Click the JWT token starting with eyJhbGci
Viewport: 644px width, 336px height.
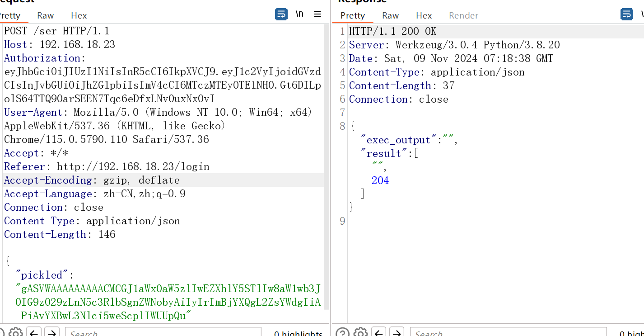click(x=163, y=85)
